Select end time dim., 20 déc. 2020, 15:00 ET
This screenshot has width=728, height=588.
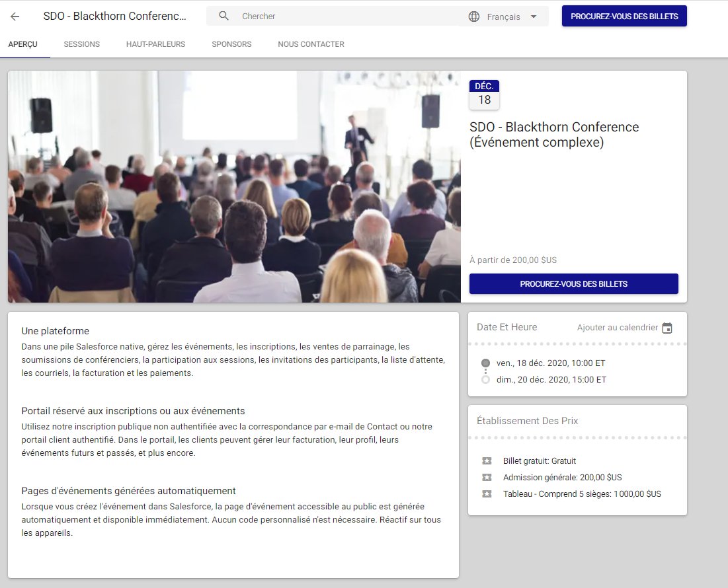pos(551,380)
